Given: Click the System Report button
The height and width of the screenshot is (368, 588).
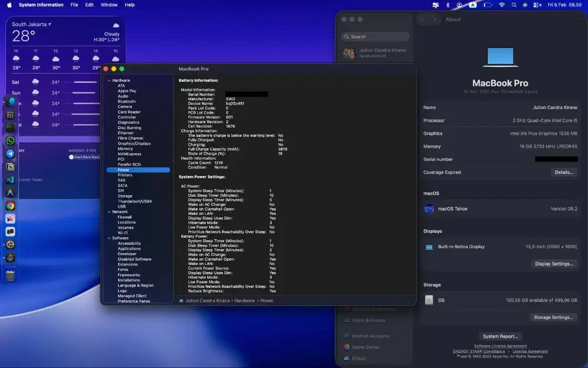Looking at the screenshot, I should tap(500, 336).
